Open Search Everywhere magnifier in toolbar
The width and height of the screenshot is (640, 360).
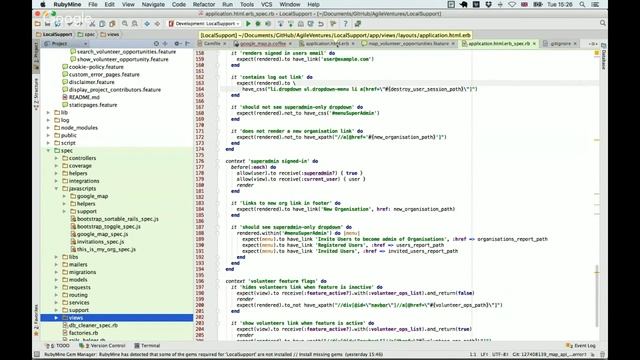(602, 23)
